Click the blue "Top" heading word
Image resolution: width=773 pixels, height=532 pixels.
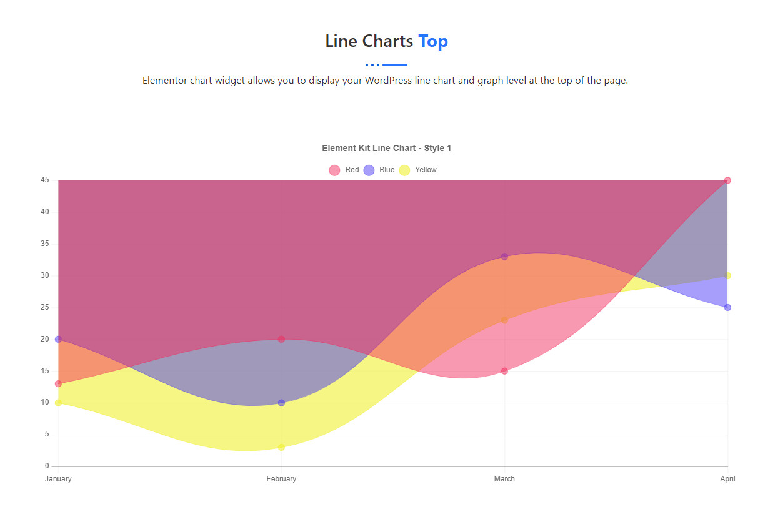pyautogui.click(x=433, y=41)
